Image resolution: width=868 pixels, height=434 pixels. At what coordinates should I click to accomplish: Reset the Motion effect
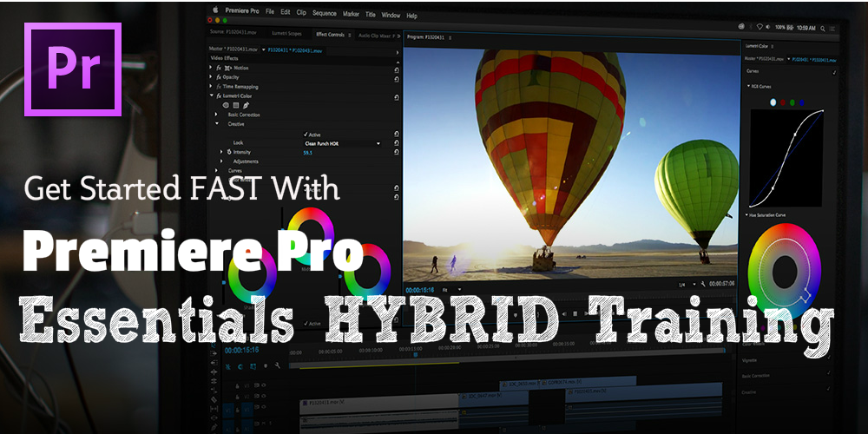(397, 70)
